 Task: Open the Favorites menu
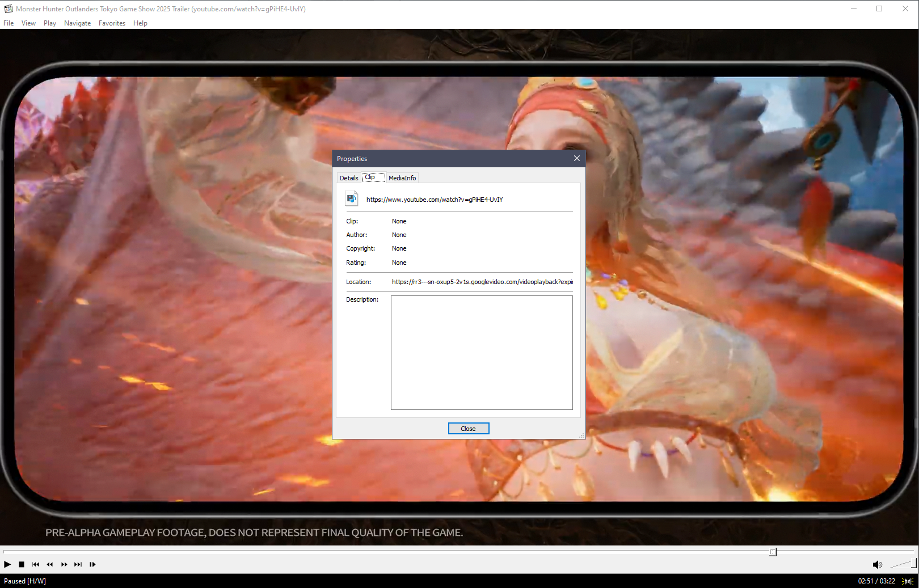[112, 23]
